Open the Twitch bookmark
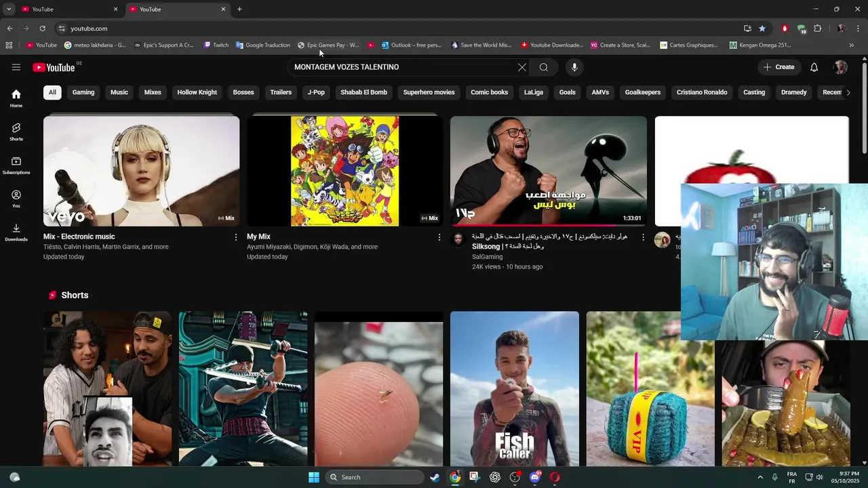Screen dimensions: 868x488 pos(216,45)
